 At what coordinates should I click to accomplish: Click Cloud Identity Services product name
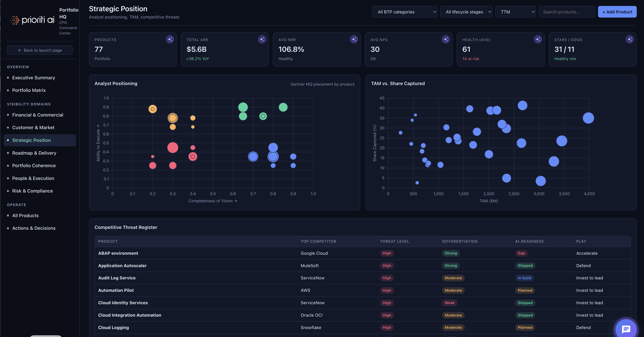point(123,303)
